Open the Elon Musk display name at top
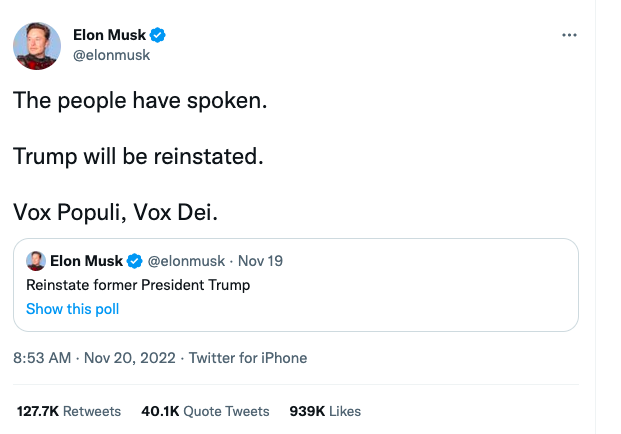Viewport: 621px width, 434px height. tap(109, 36)
